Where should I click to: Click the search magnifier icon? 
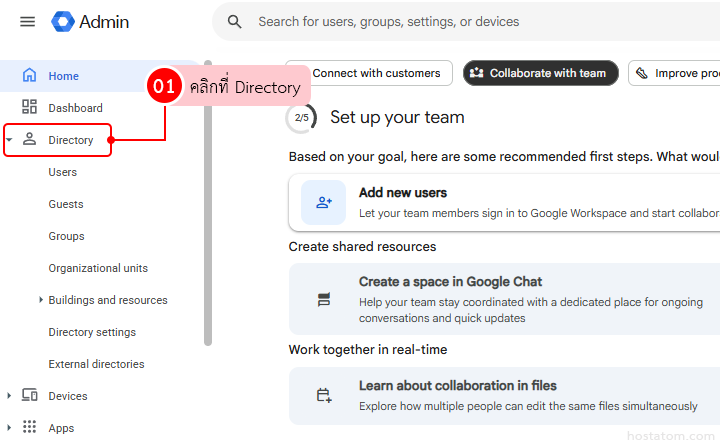pos(235,22)
